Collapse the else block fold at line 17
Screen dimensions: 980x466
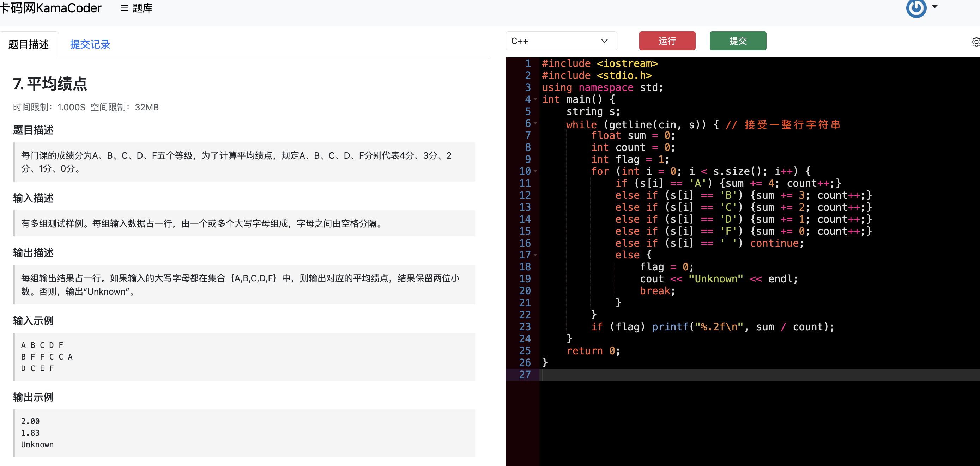[x=535, y=255]
